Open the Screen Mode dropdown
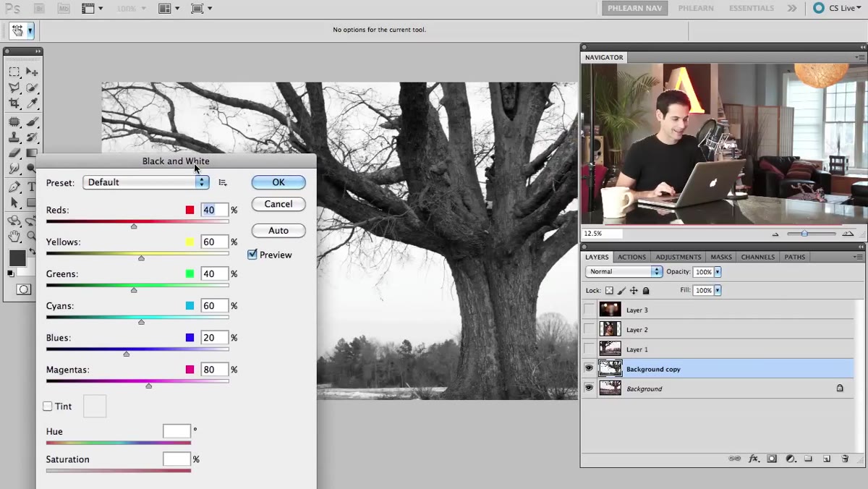This screenshot has width=868, height=489. tap(201, 9)
